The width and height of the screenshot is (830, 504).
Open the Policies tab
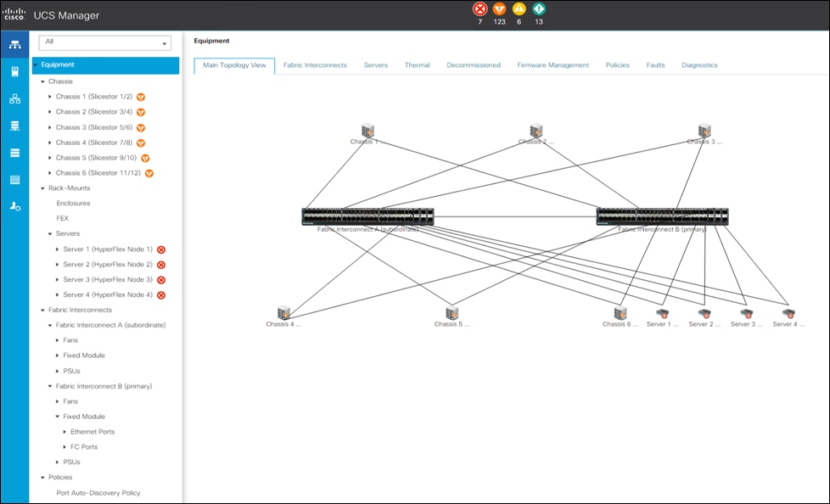coord(617,65)
